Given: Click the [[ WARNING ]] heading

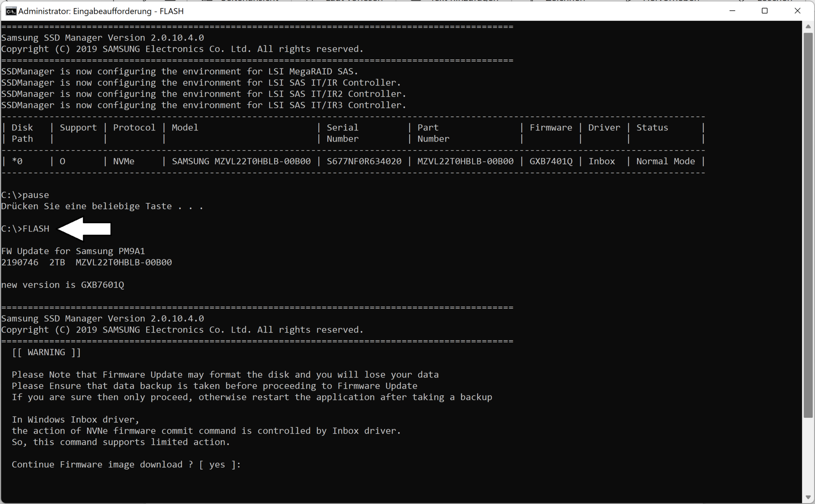Looking at the screenshot, I should tap(46, 352).
